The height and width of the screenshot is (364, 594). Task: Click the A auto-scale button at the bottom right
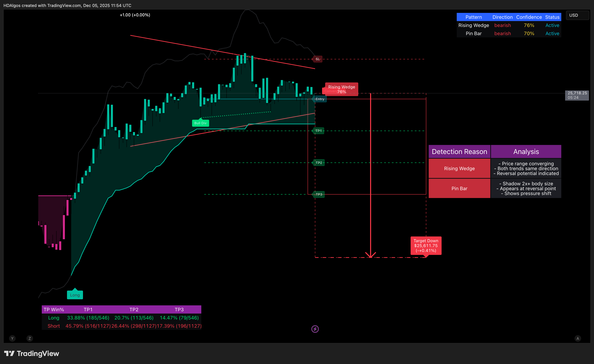click(578, 338)
